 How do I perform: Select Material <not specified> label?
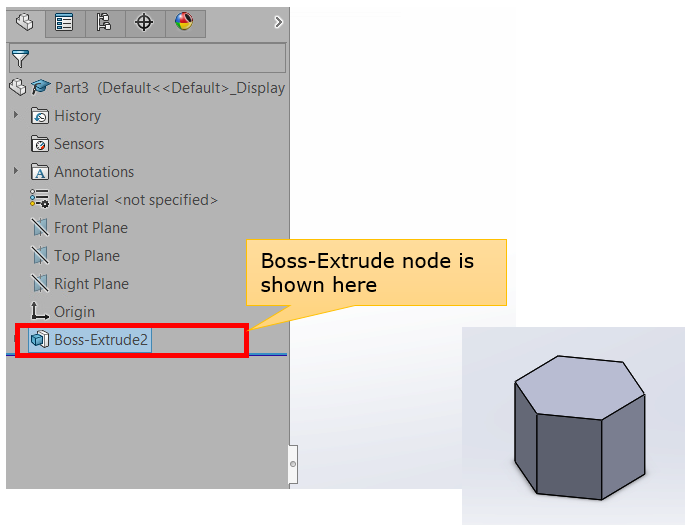(136, 200)
